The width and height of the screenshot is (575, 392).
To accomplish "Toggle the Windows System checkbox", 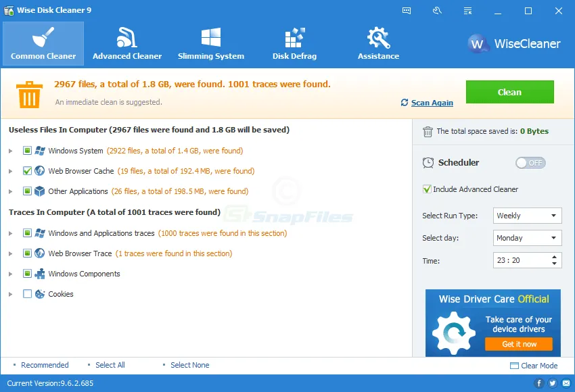I will pyautogui.click(x=27, y=151).
